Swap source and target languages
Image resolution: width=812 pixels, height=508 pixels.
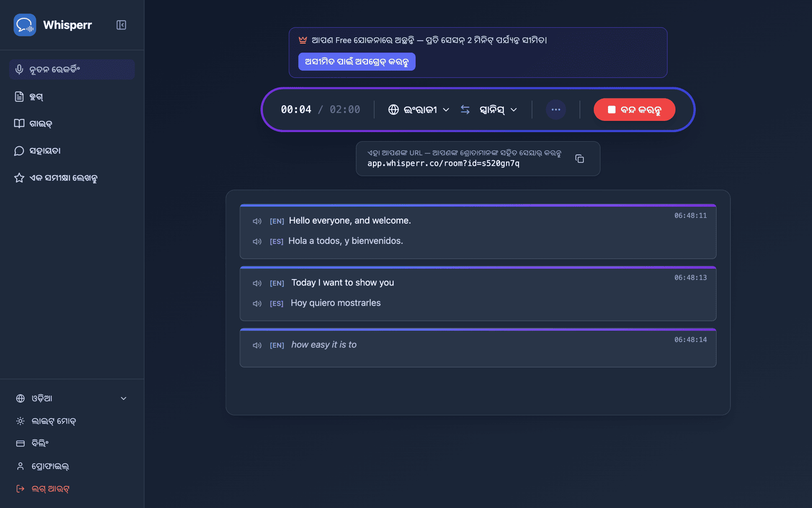(465, 110)
